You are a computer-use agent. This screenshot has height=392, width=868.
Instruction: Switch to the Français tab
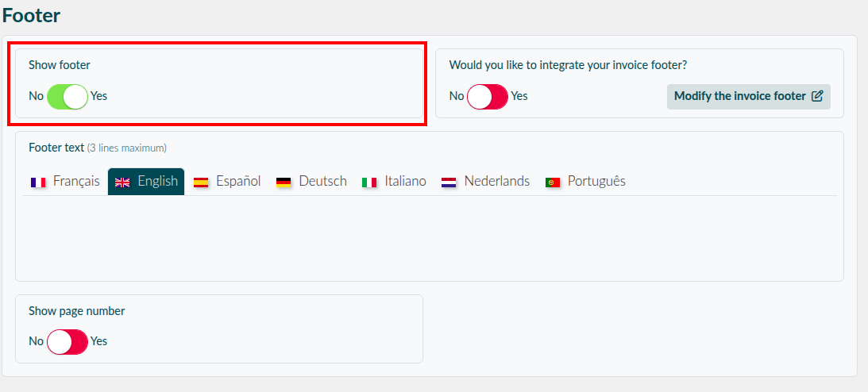point(65,182)
